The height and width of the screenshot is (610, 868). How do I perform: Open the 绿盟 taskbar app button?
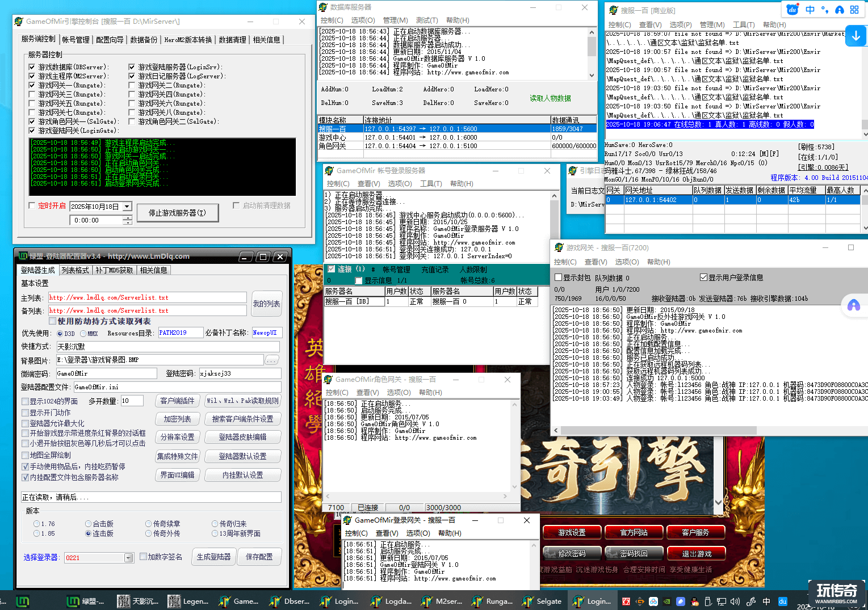(x=85, y=601)
